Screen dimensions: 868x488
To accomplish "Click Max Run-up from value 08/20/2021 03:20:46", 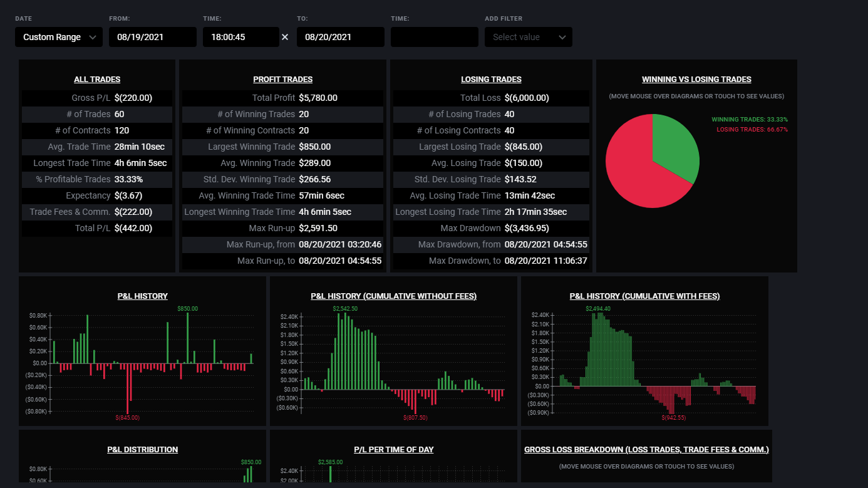I will [x=340, y=244].
